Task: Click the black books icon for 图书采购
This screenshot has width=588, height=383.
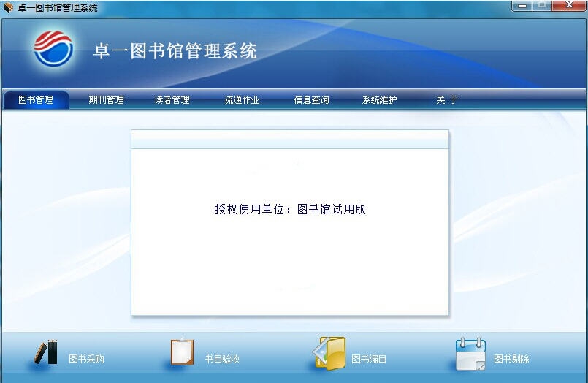Action: [46, 352]
